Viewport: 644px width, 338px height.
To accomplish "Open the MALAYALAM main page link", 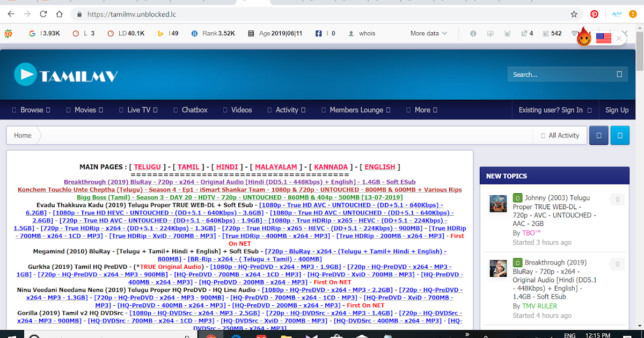I will coord(276,167).
